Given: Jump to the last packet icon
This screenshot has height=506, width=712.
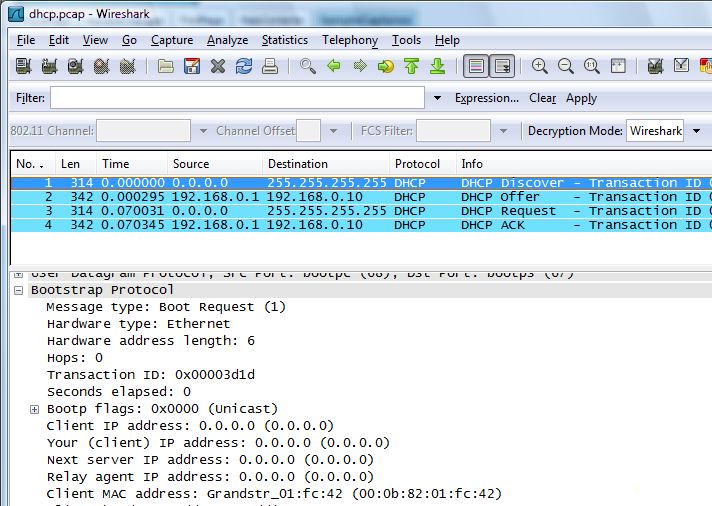Looking at the screenshot, I should click(438, 66).
